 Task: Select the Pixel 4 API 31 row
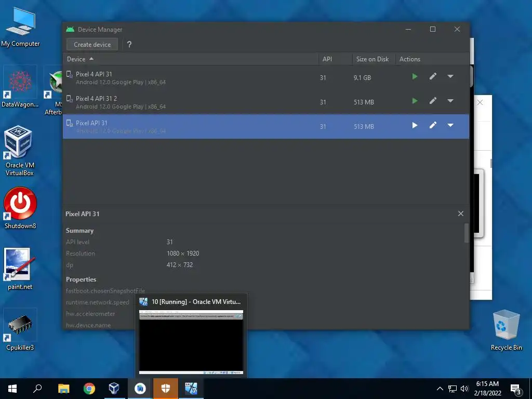[266, 78]
